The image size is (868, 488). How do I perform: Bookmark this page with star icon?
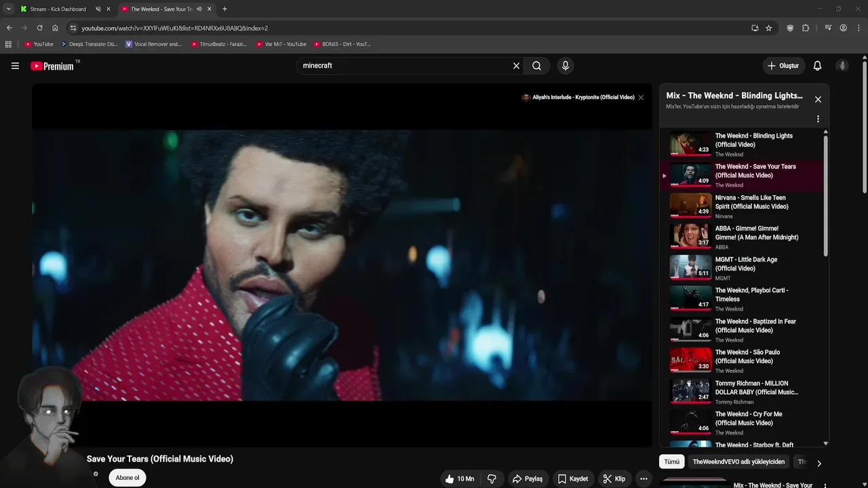(768, 28)
